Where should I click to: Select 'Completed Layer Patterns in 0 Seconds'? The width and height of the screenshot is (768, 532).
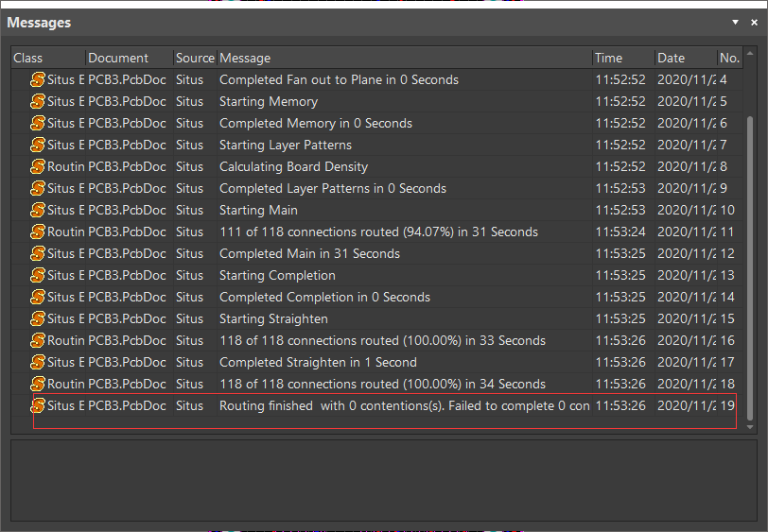pos(333,188)
